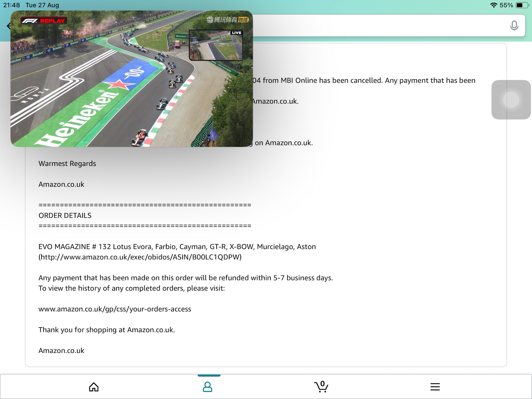The image size is (532, 399).
Task: Select the Warmest Regards text
Action: point(67,163)
